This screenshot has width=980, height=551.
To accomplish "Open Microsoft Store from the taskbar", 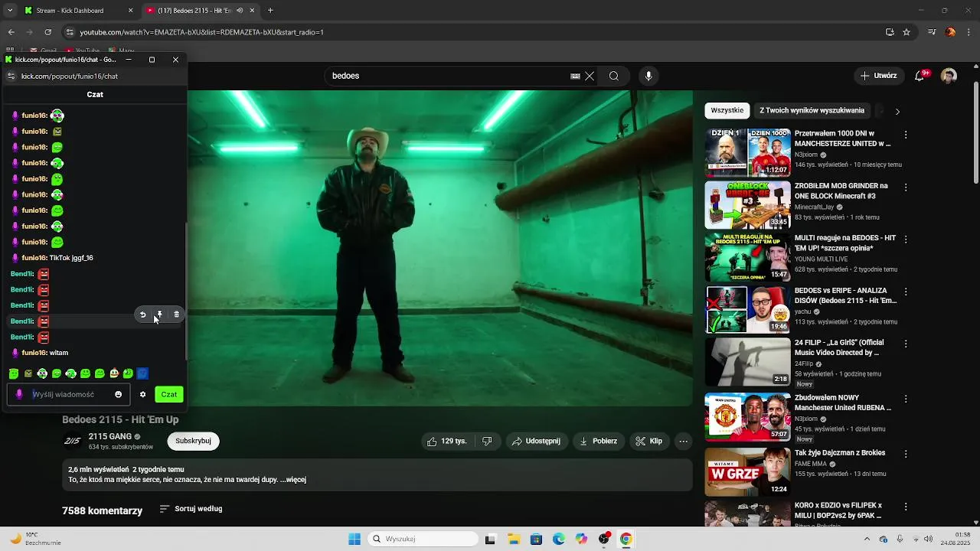I will [536, 539].
